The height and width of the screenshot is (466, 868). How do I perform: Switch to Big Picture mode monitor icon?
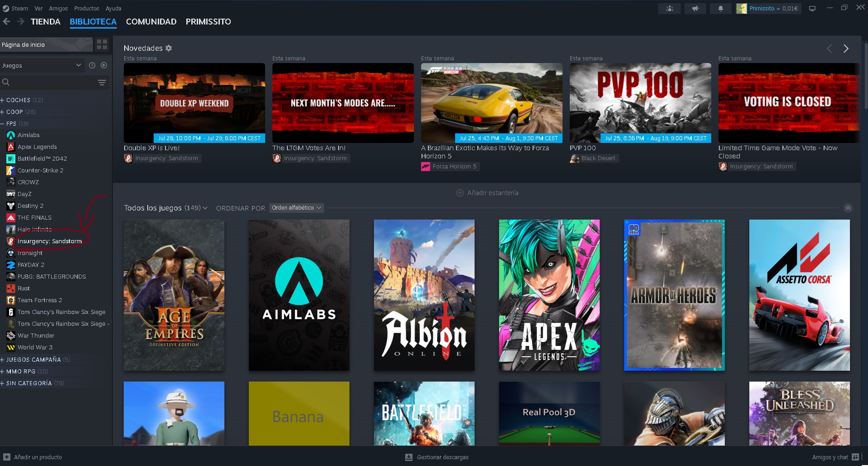(812, 8)
